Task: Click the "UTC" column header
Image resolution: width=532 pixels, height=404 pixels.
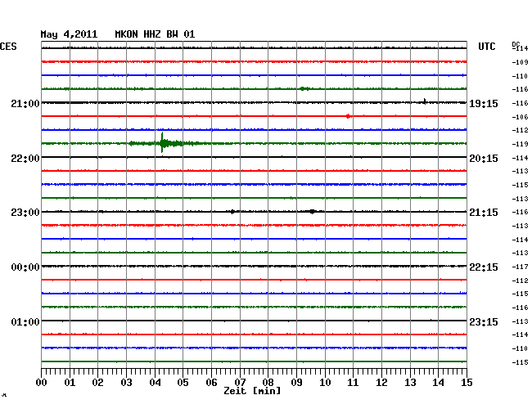Action: pyautogui.click(x=486, y=47)
